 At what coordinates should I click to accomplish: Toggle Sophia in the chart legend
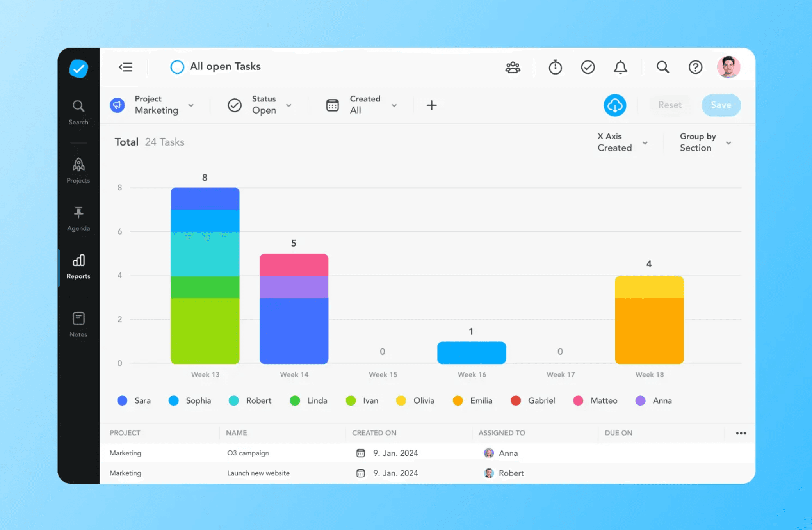[x=190, y=401]
